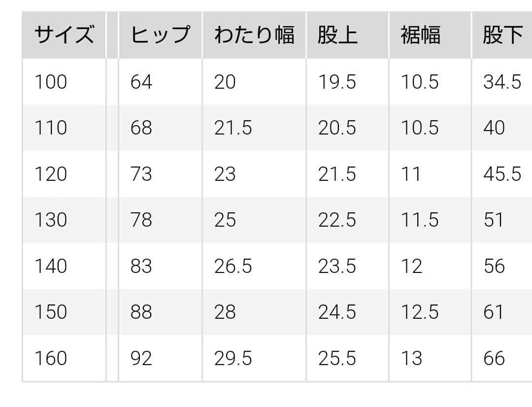
Task: Select the 股下 column header
Action: pyautogui.click(x=502, y=35)
